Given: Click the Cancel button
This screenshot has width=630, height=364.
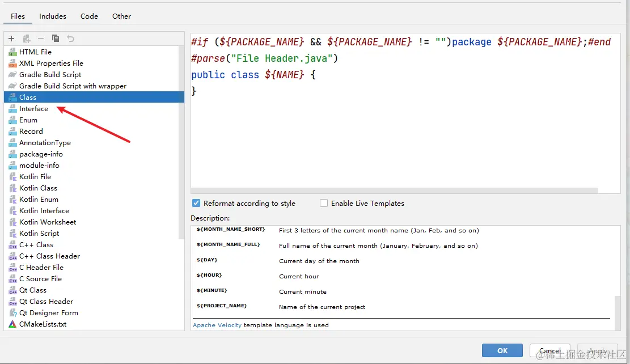Looking at the screenshot, I should click(549, 350).
